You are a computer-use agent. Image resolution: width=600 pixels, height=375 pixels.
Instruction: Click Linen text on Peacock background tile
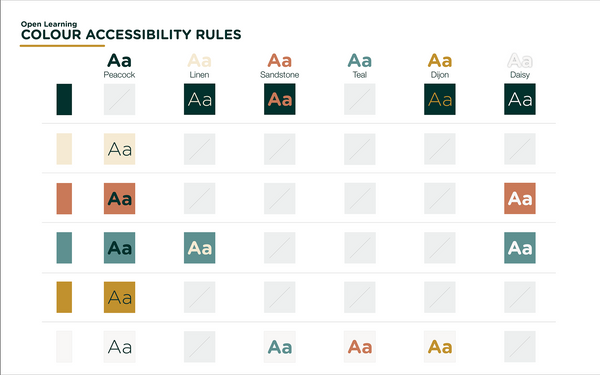point(200,99)
